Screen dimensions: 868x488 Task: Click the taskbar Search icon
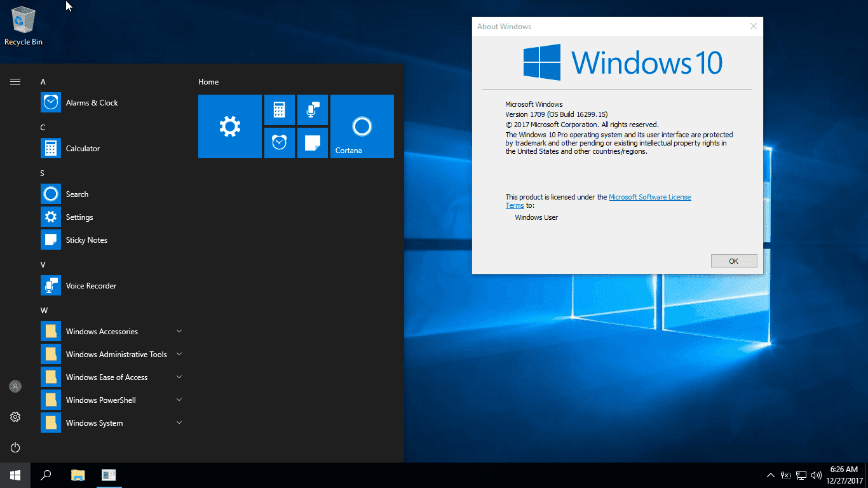(x=45, y=475)
